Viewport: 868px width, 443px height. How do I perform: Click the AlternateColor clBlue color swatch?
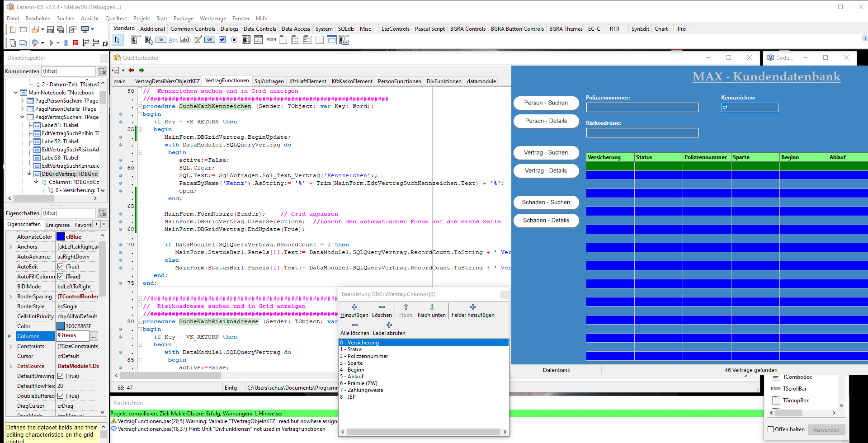61,237
